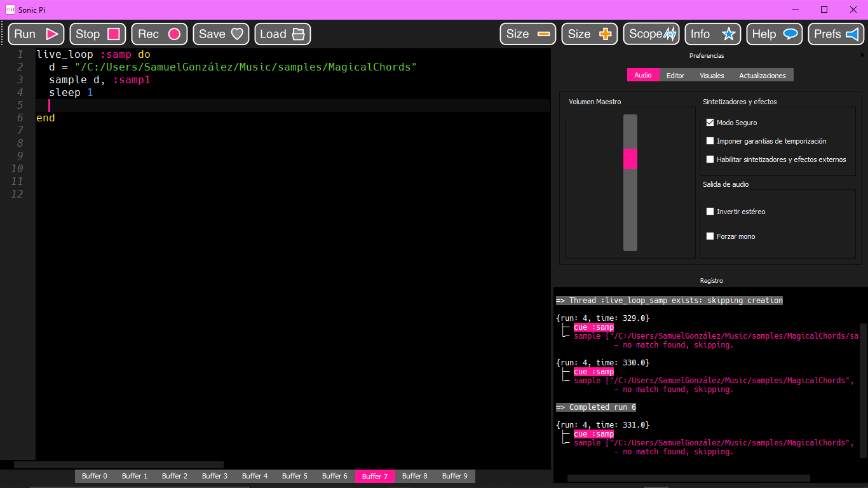Increase font size with Size plus

tap(590, 34)
